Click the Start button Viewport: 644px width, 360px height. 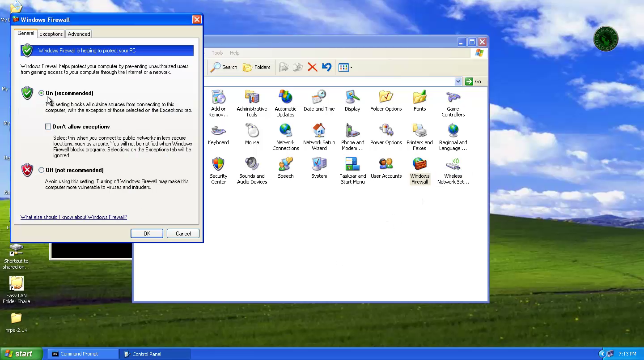pos(21,354)
